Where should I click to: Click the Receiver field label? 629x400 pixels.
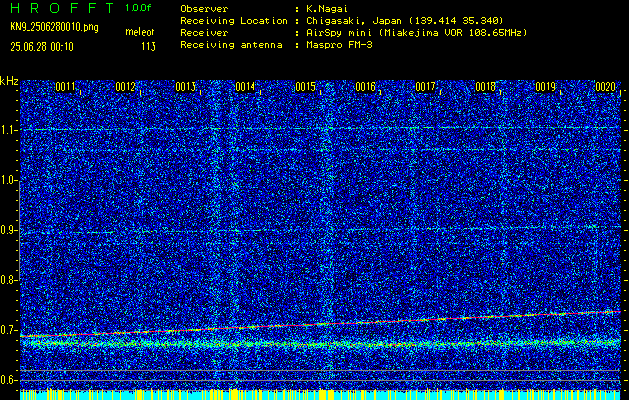click(x=204, y=33)
